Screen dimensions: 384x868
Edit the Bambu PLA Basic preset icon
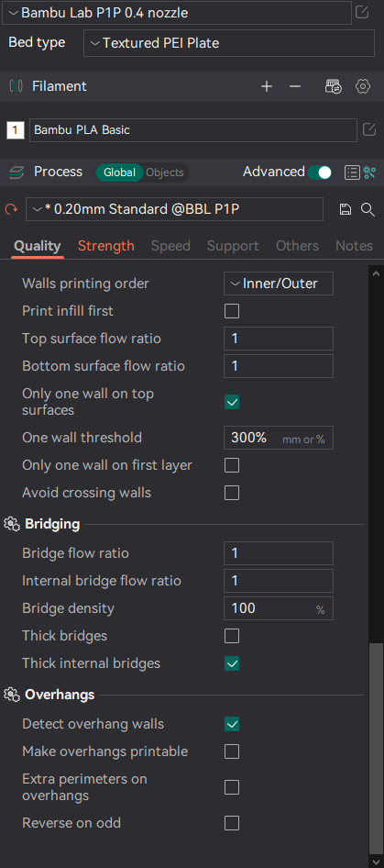(x=369, y=130)
